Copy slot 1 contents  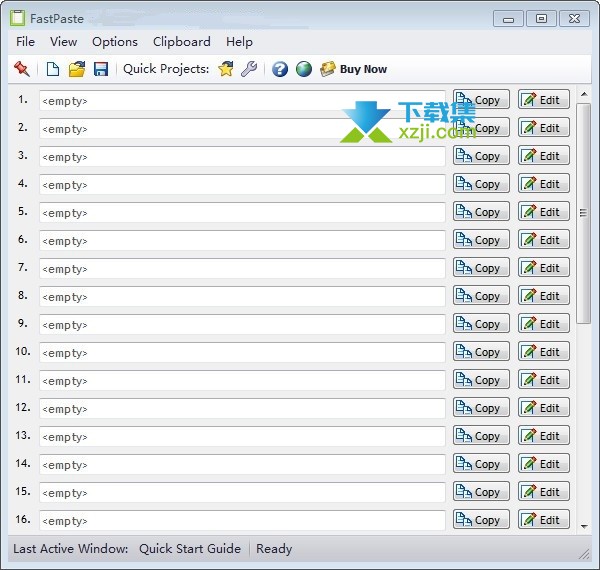tap(481, 99)
